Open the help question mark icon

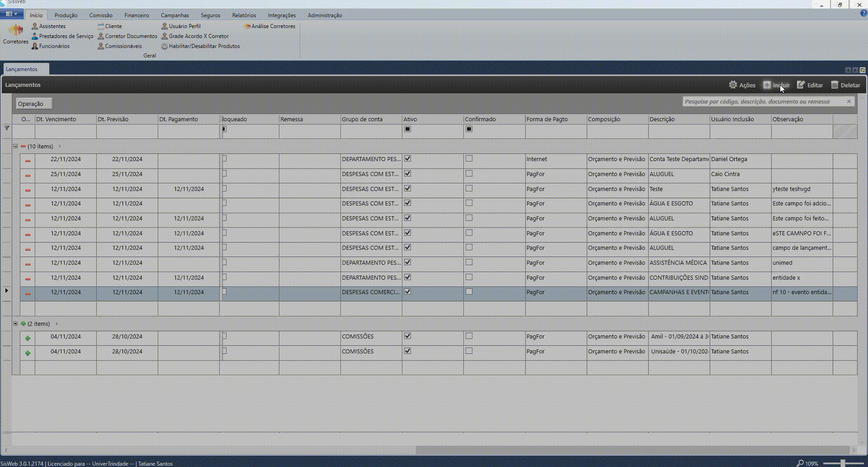click(x=863, y=14)
